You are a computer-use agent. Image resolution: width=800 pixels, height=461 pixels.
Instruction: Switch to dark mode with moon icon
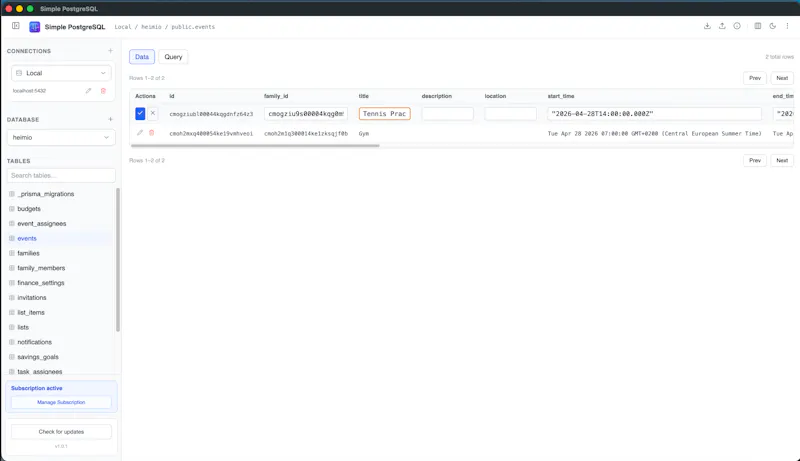click(x=772, y=26)
